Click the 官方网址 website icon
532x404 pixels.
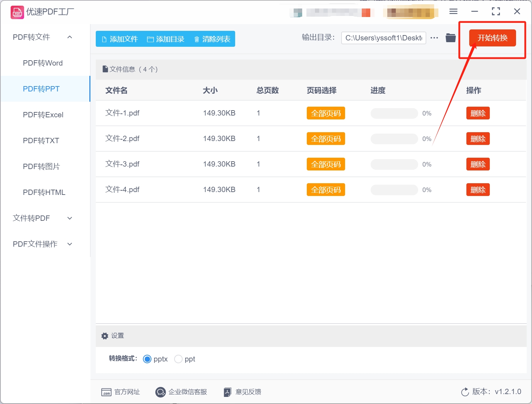[x=106, y=392]
